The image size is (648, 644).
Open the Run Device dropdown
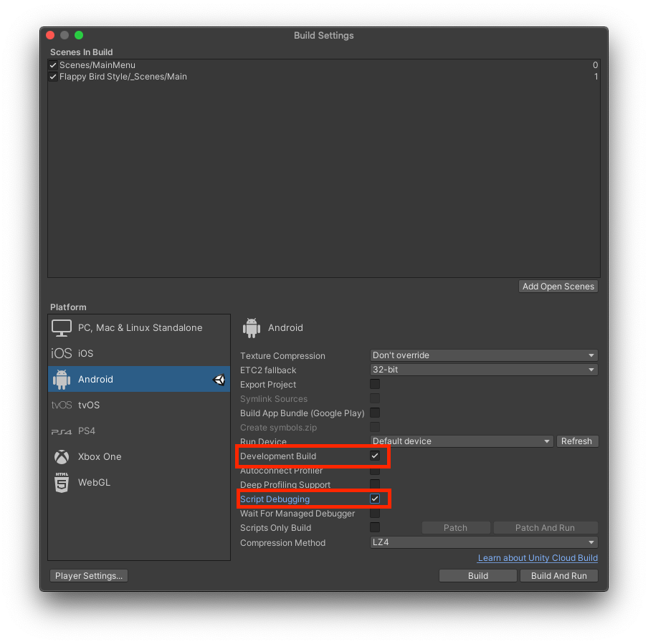pyautogui.click(x=462, y=441)
